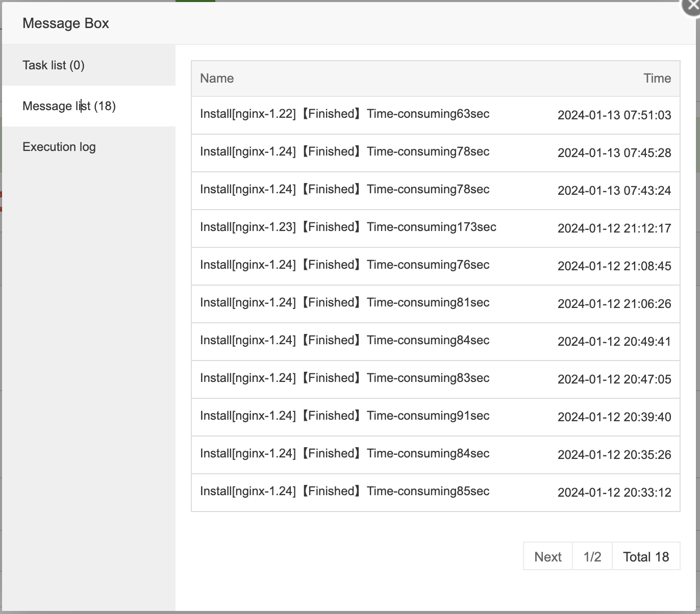Click the 1/2 page indicator
700x614 pixels.
(592, 556)
